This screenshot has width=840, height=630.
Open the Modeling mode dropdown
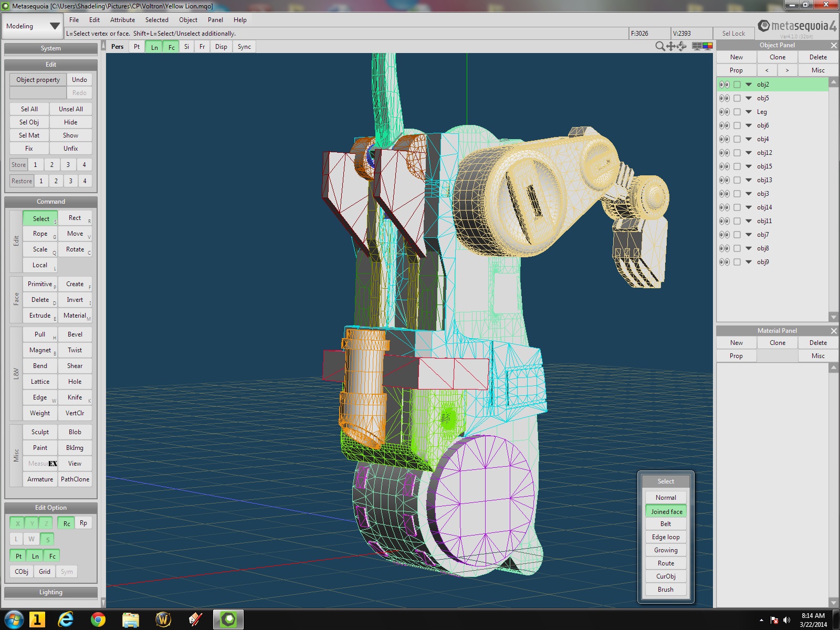[x=33, y=26]
